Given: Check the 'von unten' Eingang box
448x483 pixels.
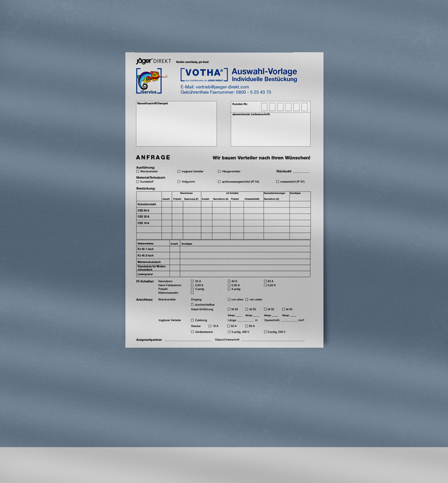Looking at the screenshot, I should click(x=246, y=299).
